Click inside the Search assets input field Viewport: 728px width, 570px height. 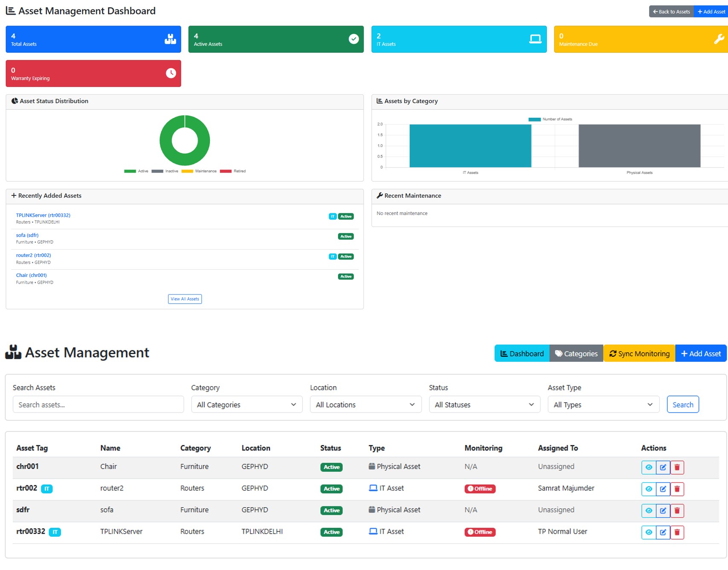[x=98, y=404]
